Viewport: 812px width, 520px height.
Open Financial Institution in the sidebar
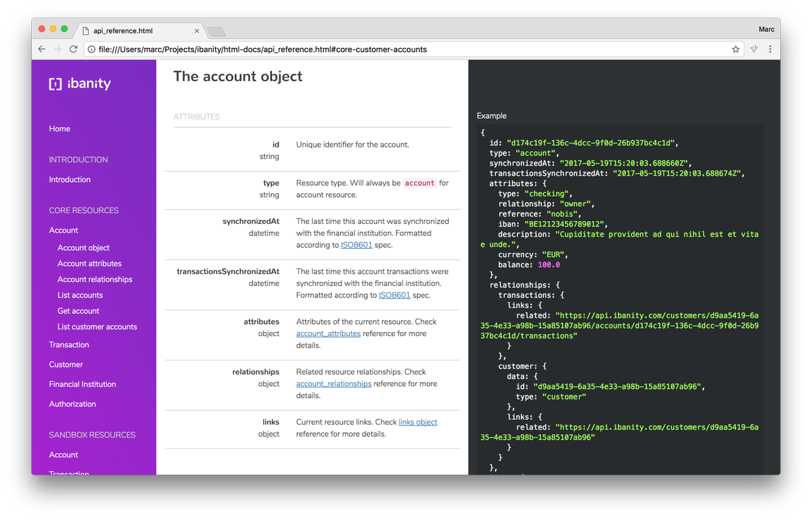tap(83, 384)
